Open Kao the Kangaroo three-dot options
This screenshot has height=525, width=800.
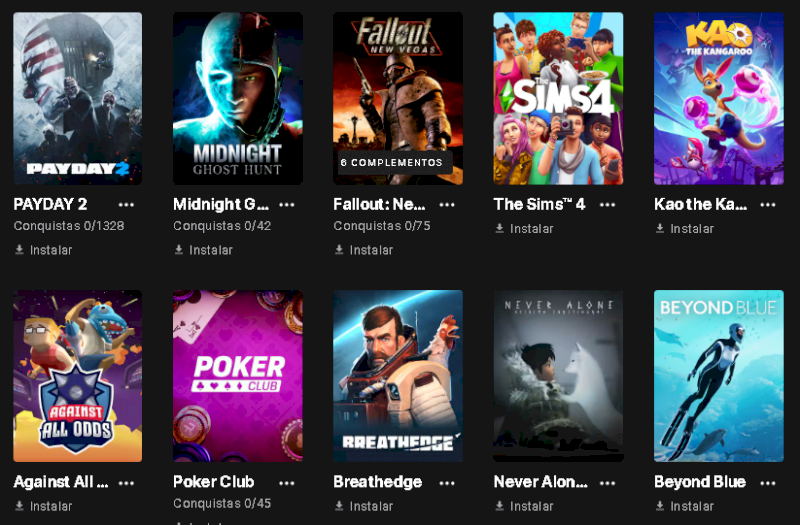tap(768, 204)
